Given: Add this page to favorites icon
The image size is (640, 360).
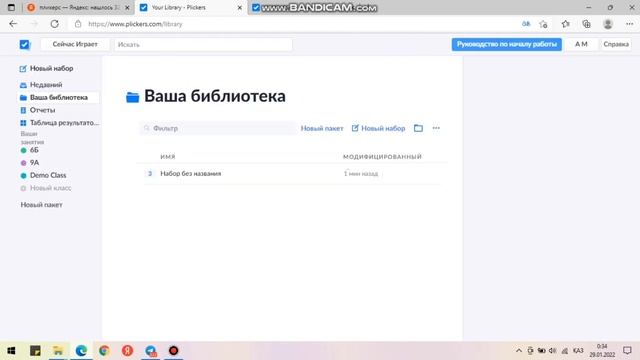Looking at the screenshot, I should tap(543, 24).
